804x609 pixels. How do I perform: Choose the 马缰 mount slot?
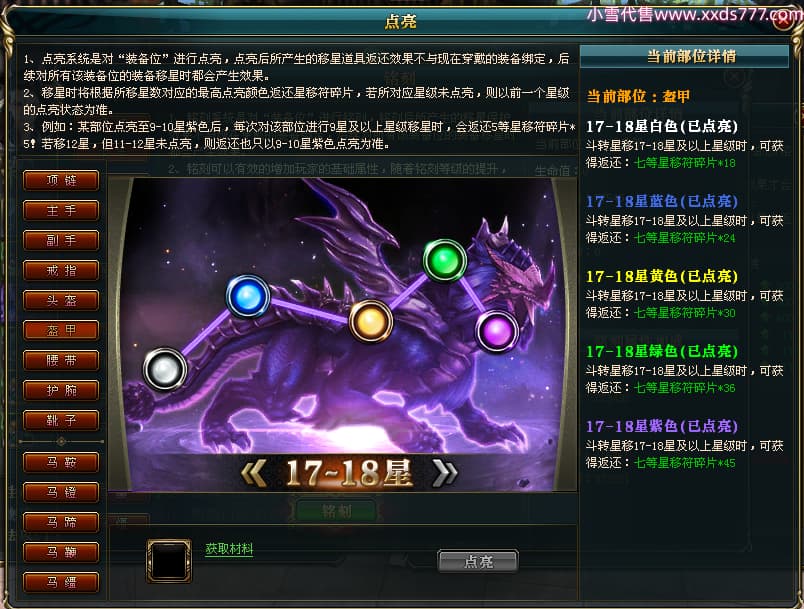pos(61,582)
